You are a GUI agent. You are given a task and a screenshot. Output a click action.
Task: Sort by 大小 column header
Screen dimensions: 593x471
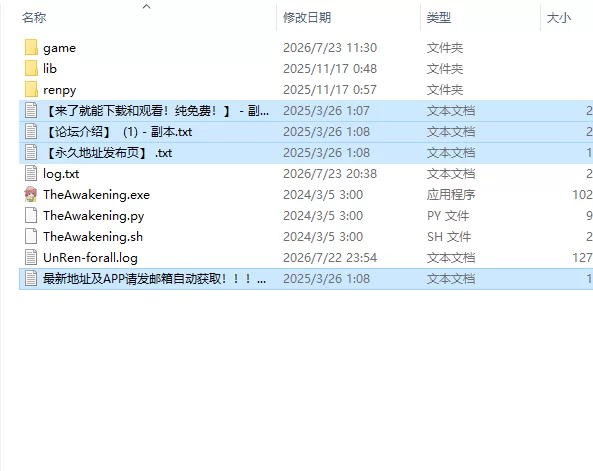click(x=559, y=17)
